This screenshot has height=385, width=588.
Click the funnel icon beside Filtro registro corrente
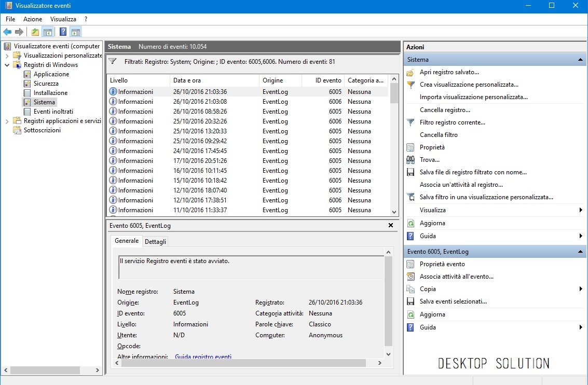click(411, 122)
